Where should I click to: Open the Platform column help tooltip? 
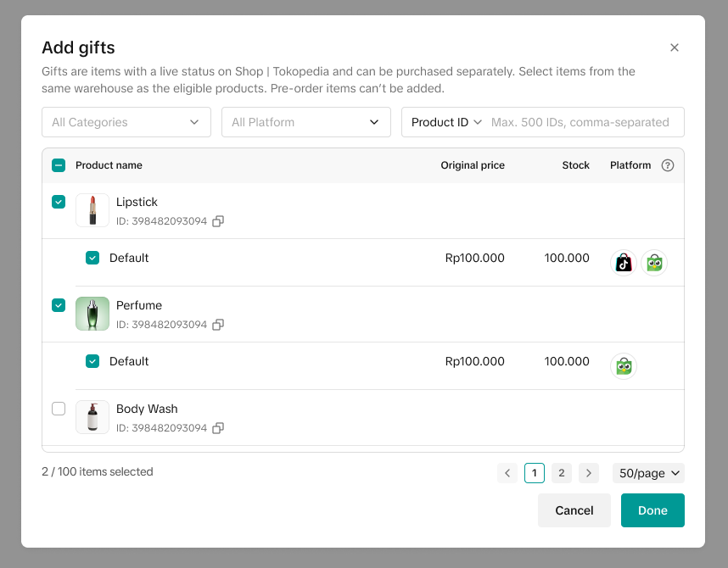(668, 165)
